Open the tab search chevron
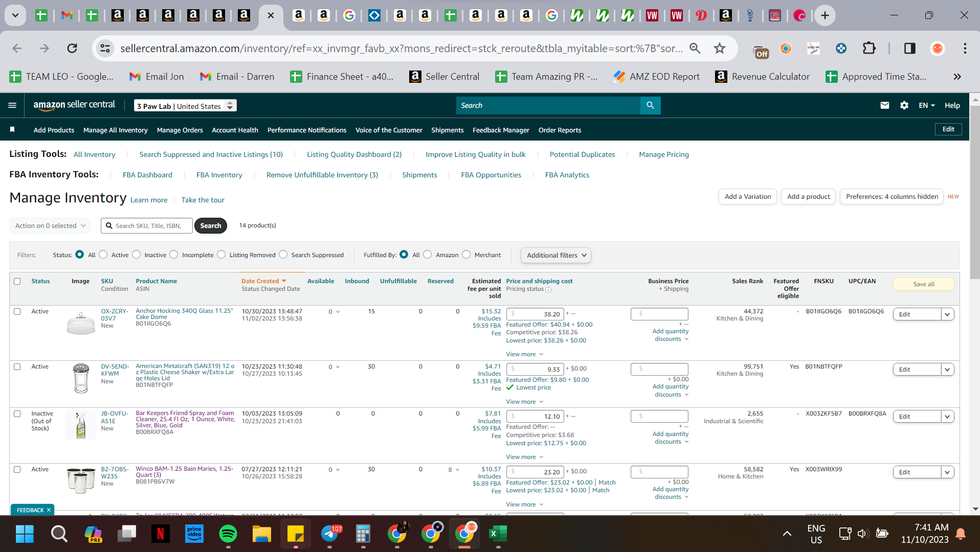This screenshot has width=980, height=552. 15,15
